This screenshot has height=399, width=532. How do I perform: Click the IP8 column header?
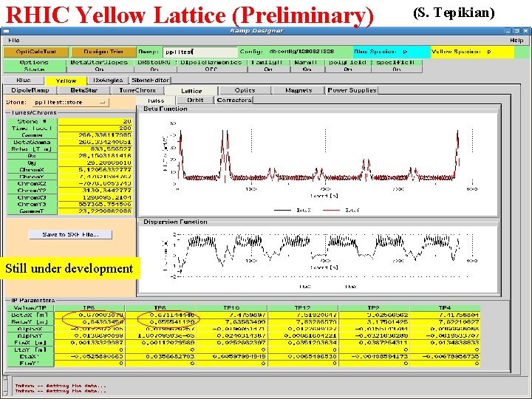pos(160,308)
